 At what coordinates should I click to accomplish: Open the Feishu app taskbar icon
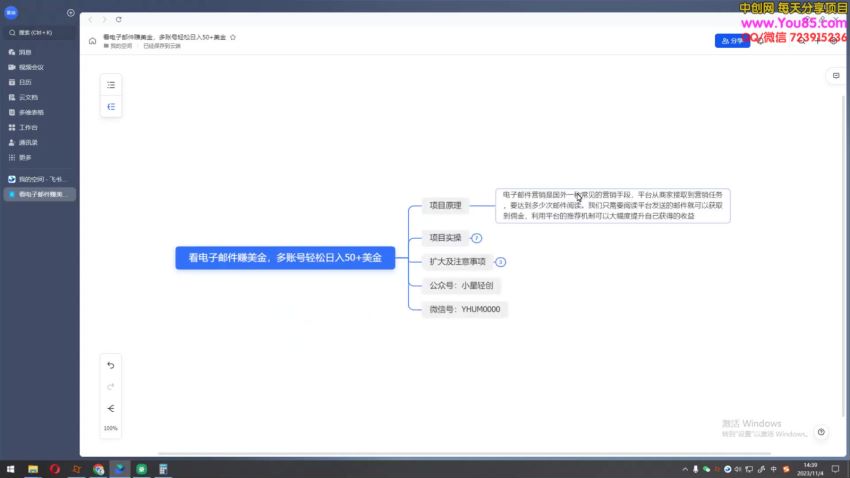click(x=120, y=469)
